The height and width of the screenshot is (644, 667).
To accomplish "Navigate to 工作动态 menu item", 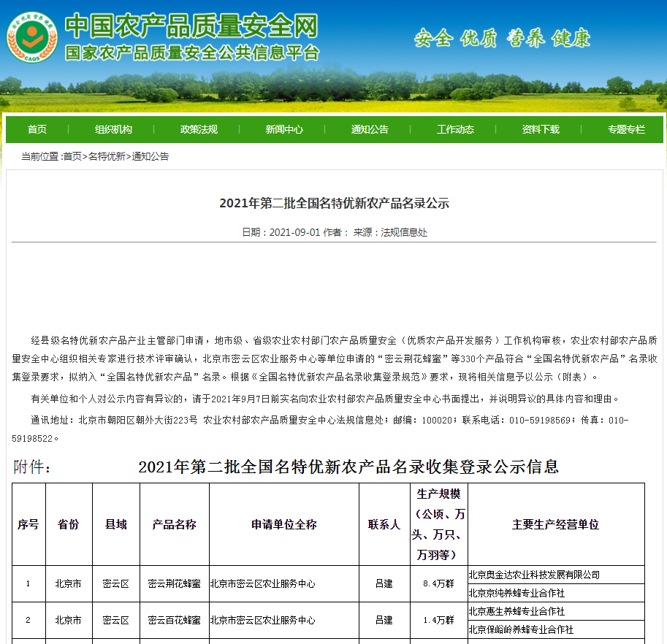I will (x=455, y=129).
